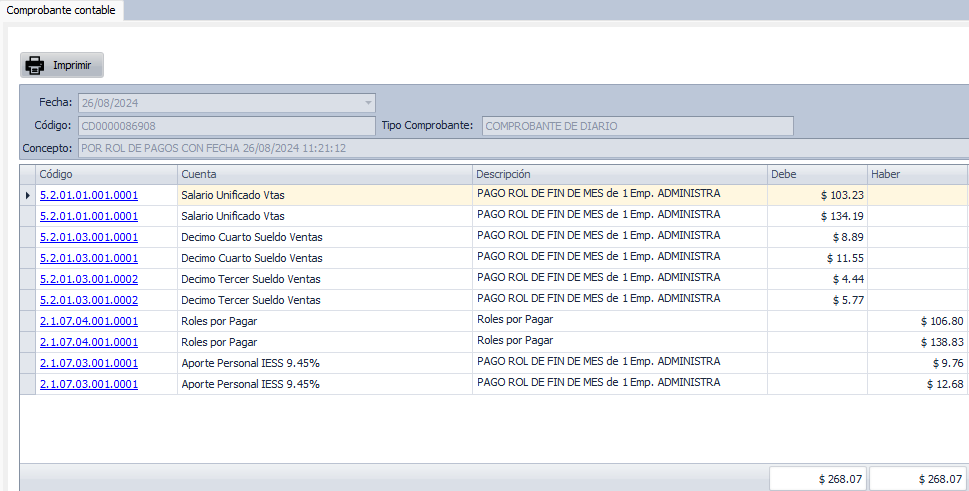Viewport: 969px width, 491px height.
Task: Click the Tipo Comprobante field
Action: pos(637,126)
